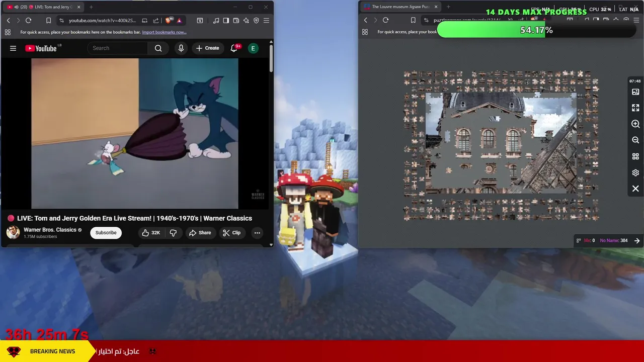This screenshot has width=644, height=362.
Task: Arrange puzzle pieces with grid icon
Action: pyautogui.click(x=635, y=156)
